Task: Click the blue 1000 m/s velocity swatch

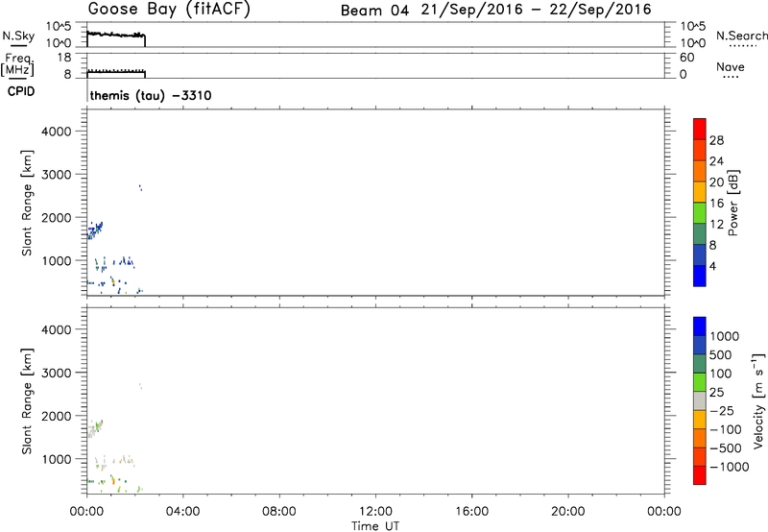Action: (700, 326)
